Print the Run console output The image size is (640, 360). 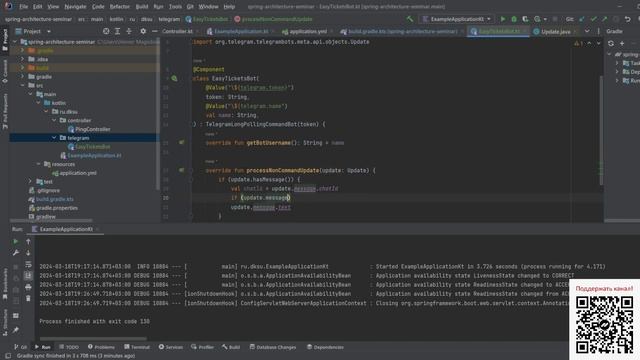[x=28, y=287]
